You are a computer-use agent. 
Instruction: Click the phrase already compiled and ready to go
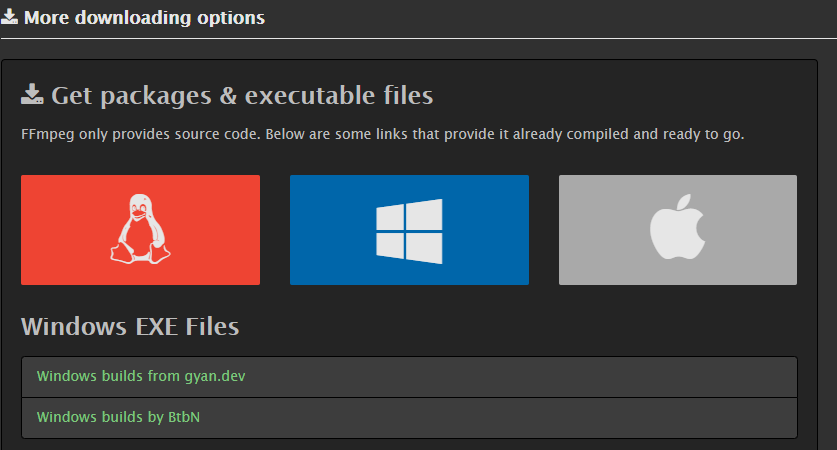click(x=628, y=134)
